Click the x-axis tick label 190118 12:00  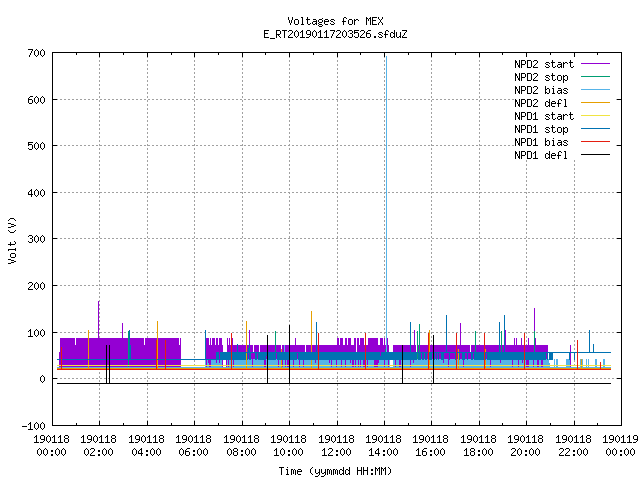click(x=336, y=446)
